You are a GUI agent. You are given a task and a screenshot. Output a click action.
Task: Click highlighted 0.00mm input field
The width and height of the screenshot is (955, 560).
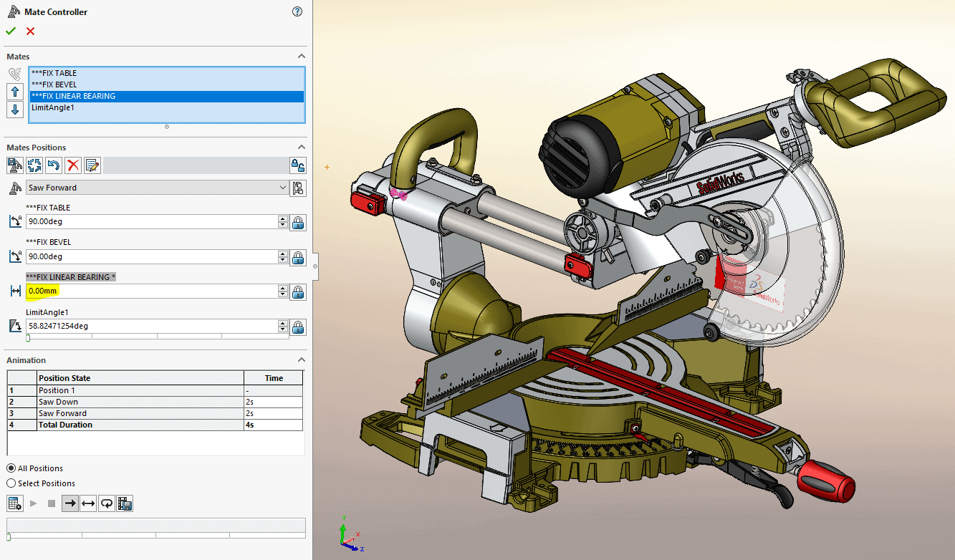click(151, 291)
